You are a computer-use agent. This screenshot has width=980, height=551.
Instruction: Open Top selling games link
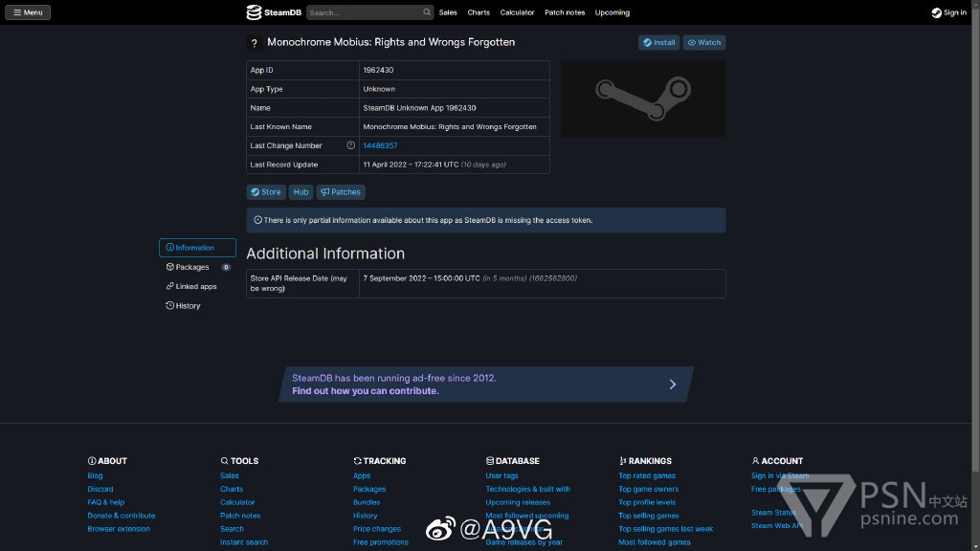click(649, 516)
